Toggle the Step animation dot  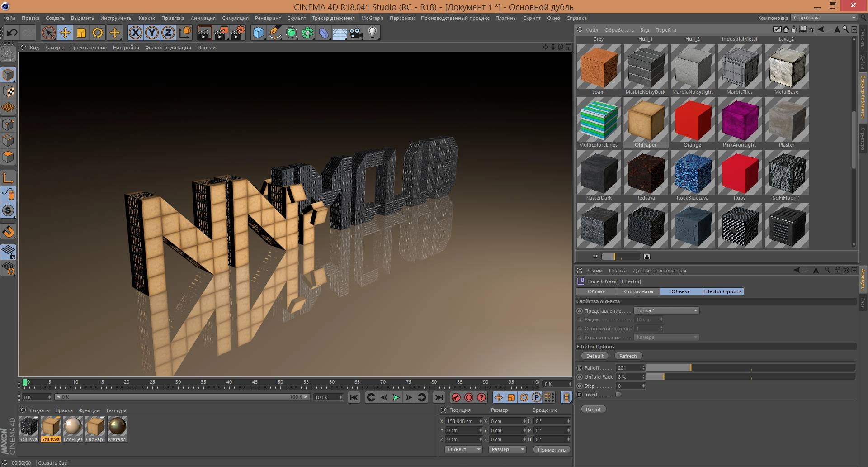580,386
